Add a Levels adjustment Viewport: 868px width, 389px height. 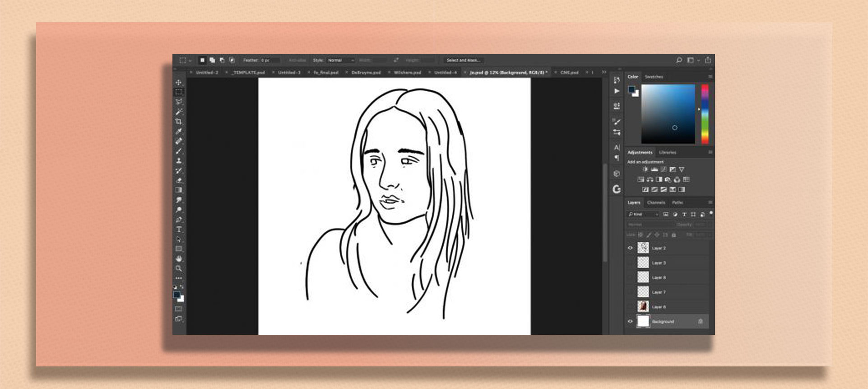point(654,169)
